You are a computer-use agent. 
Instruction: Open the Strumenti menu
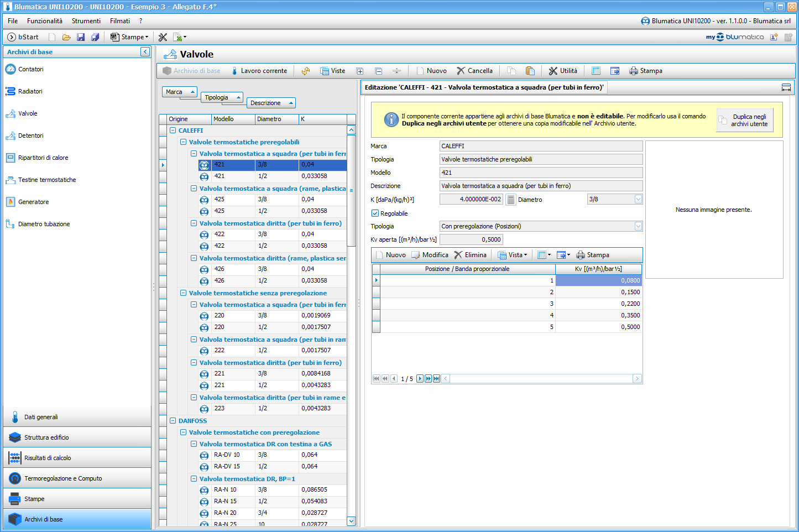click(86, 21)
